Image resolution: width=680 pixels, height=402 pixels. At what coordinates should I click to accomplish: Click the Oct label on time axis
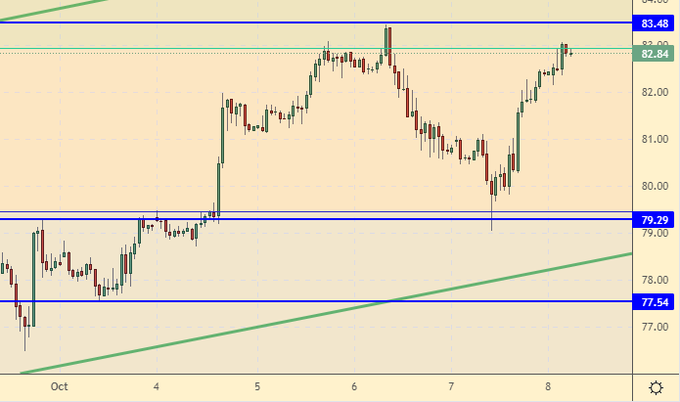point(58,386)
